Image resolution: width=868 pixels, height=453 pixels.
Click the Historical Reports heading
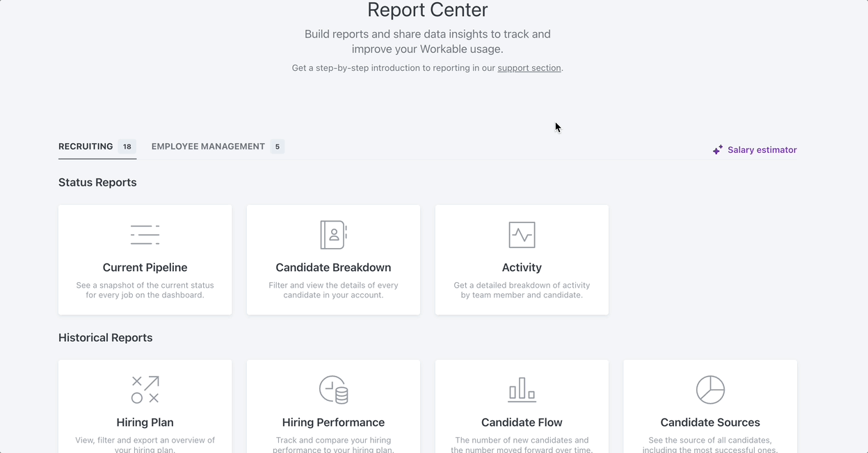pos(106,338)
